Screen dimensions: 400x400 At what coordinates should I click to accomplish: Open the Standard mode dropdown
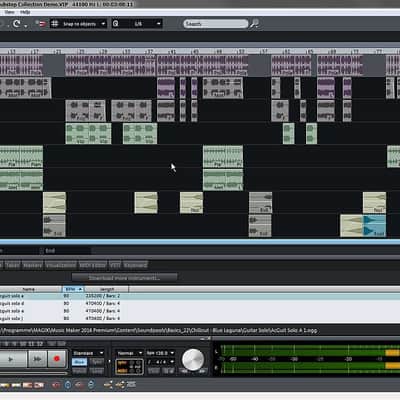88,353
